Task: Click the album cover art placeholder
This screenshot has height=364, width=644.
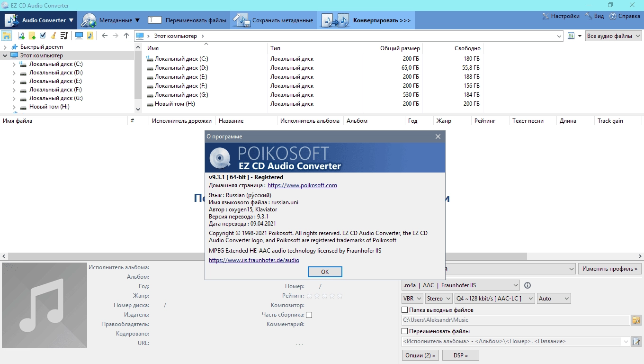Action: 45,305
